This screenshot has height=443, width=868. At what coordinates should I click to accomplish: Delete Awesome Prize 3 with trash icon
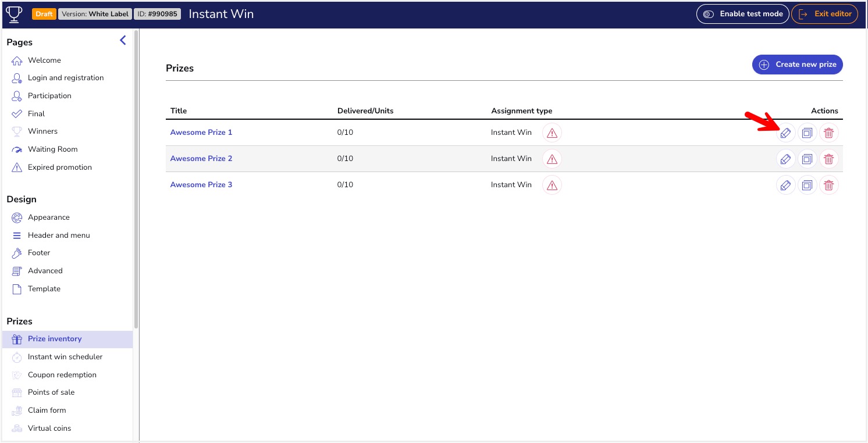coord(829,185)
